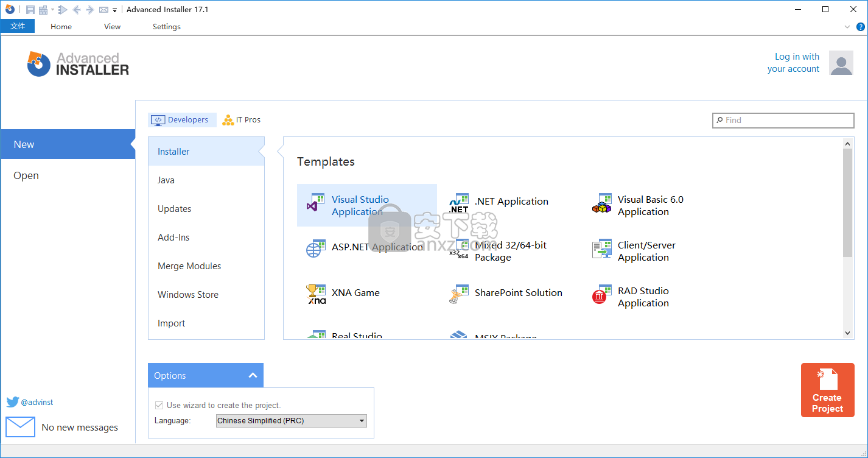This screenshot has height=458, width=868.
Task: Select the Windows Store category
Action: tap(206, 294)
